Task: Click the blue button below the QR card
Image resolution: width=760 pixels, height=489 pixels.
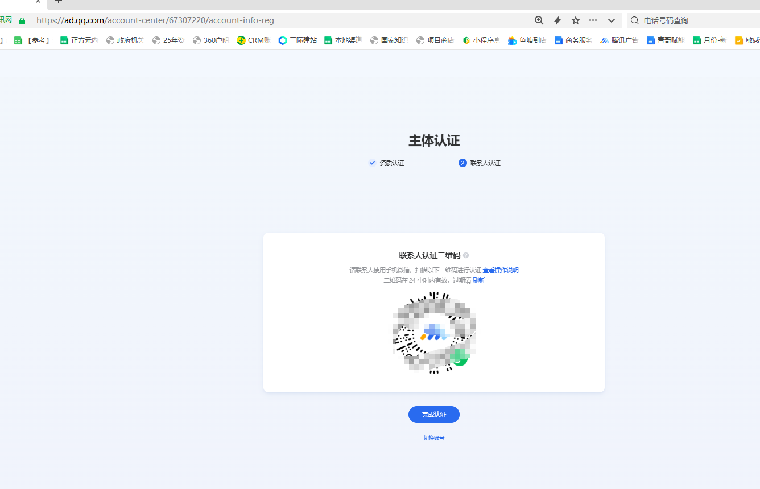Action: (x=433, y=414)
